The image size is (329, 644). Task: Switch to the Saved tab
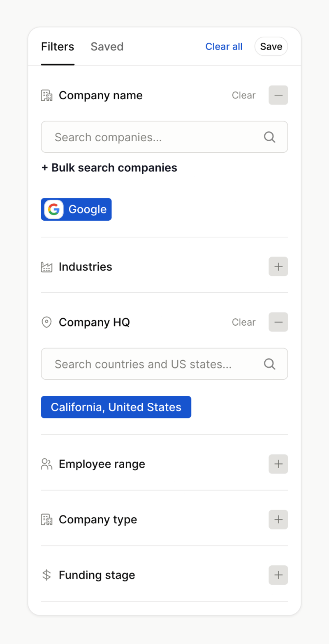point(107,47)
